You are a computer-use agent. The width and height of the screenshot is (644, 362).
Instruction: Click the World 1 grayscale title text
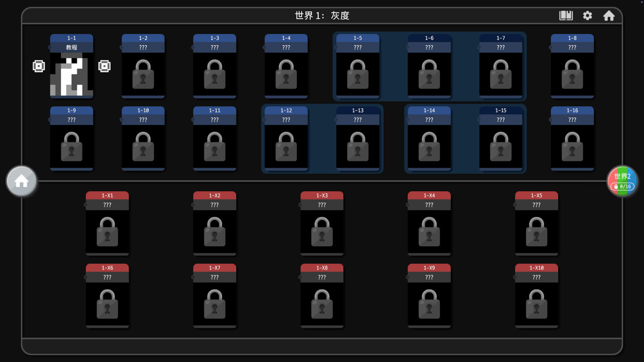pyautogui.click(x=322, y=16)
